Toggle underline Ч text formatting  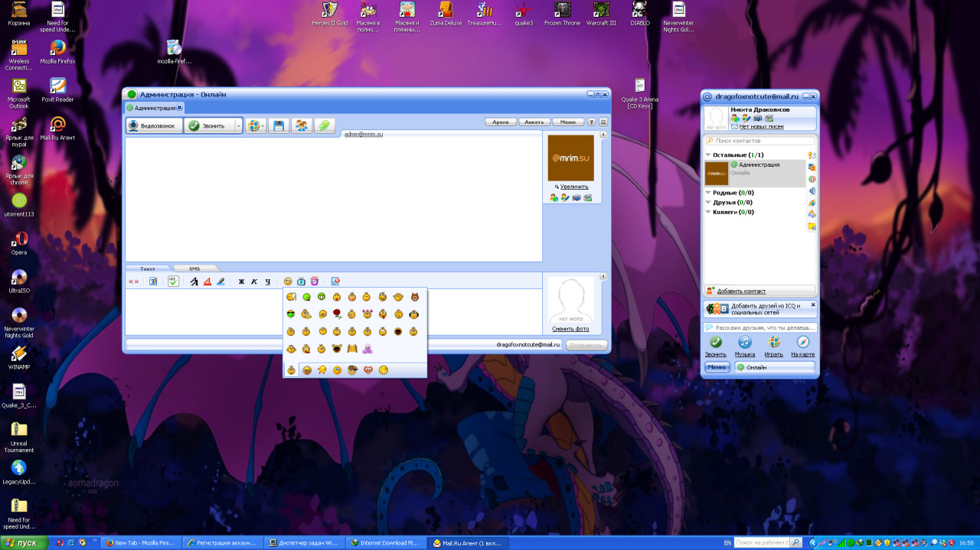click(267, 282)
